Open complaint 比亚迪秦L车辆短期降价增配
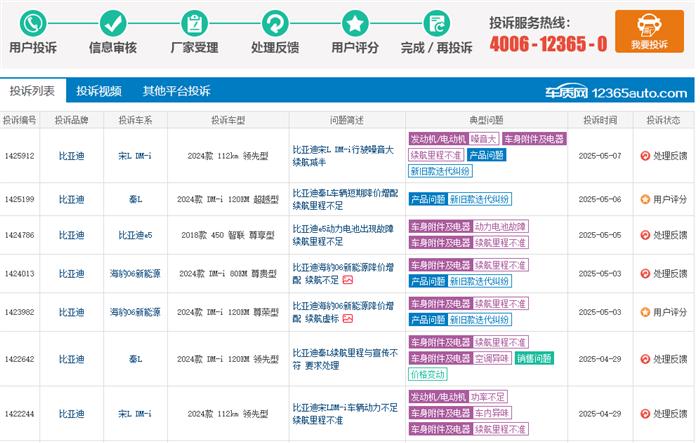 click(x=345, y=199)
